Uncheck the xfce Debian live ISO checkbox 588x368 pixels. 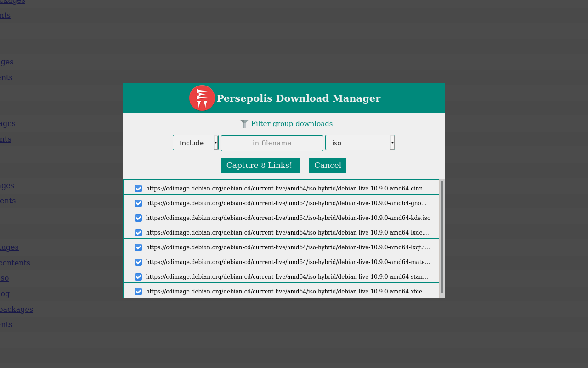(138, 291)
